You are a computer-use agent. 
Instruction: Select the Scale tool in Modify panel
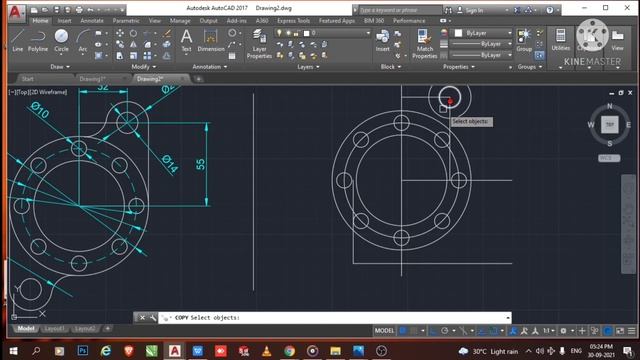[x=133, y=56]
